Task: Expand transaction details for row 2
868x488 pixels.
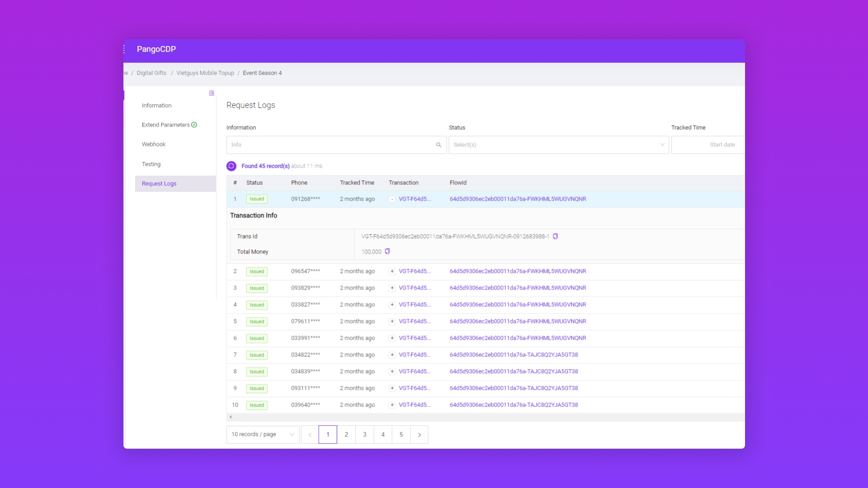Action: click(x=392, y=272)
